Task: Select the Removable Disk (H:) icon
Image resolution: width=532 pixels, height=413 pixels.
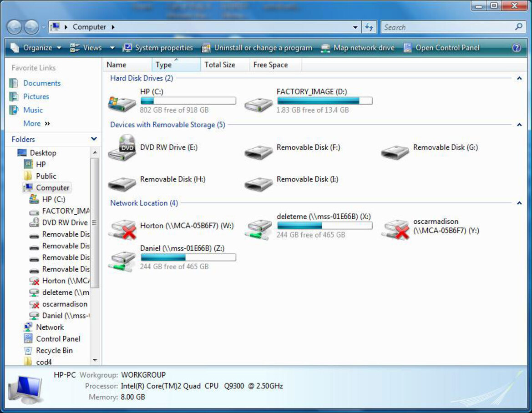Action: tap(122, 184)
